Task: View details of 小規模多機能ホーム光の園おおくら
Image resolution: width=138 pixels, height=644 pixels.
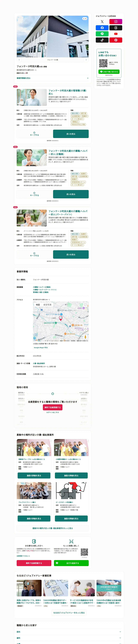Action: click(x=71, y=475)
